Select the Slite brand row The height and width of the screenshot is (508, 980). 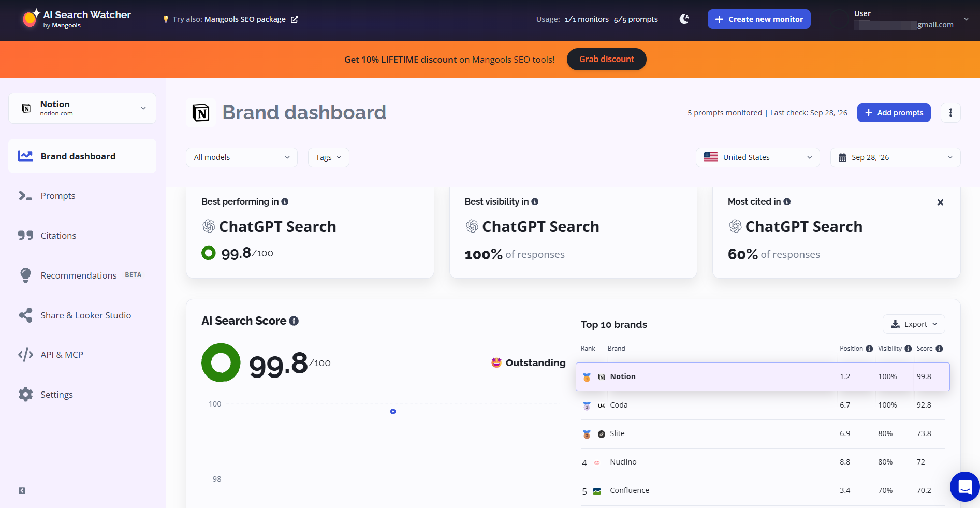pos(763,433)
